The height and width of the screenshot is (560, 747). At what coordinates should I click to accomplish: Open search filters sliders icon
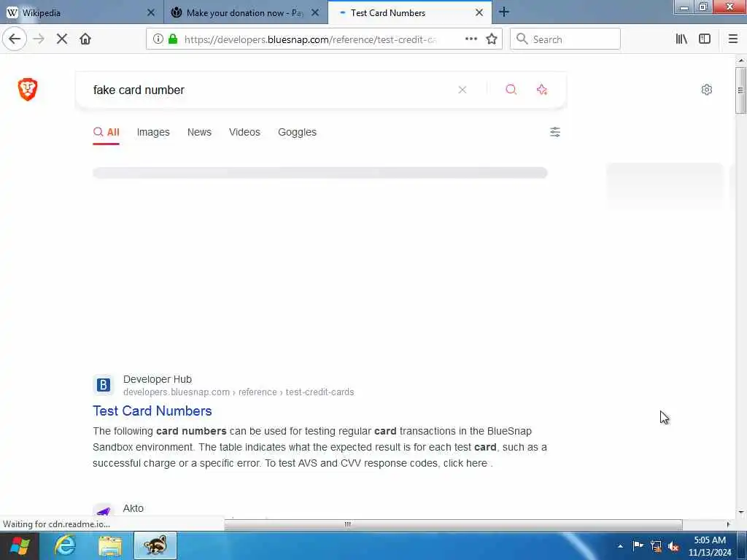[555, 132]
